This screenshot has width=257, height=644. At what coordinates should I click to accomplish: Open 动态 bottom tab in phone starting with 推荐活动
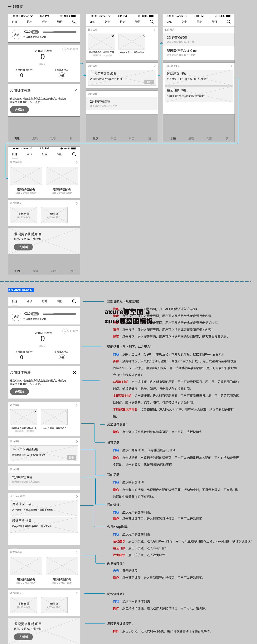pyautogui.click(x=132, y=138)
